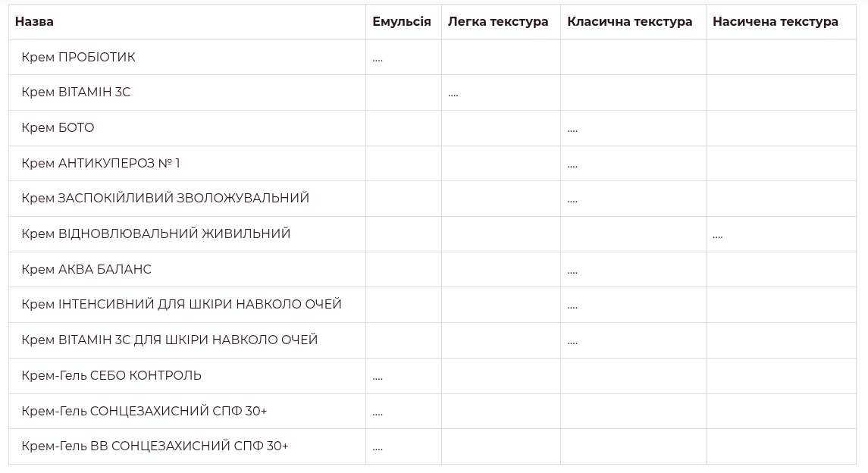Click the dots in Крем-Гель СОНЦЕЗАХИСНИЙ СПФ 30+ row

tap(378, 413)
